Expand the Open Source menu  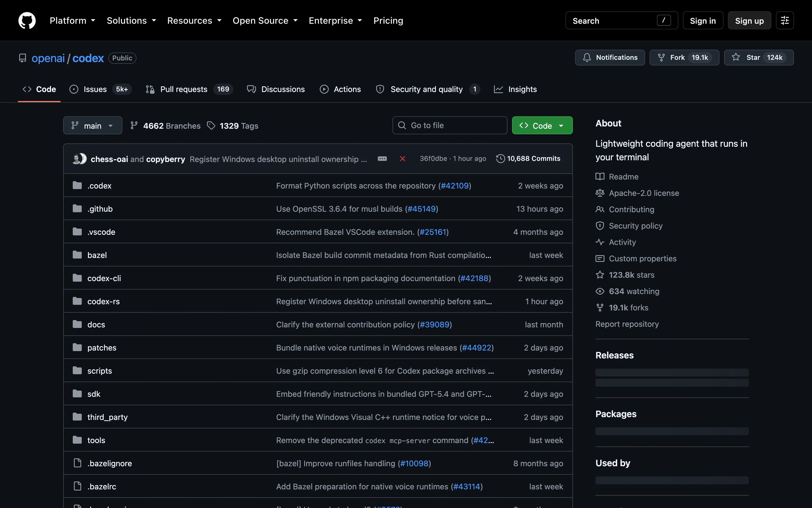pos(265,21)
